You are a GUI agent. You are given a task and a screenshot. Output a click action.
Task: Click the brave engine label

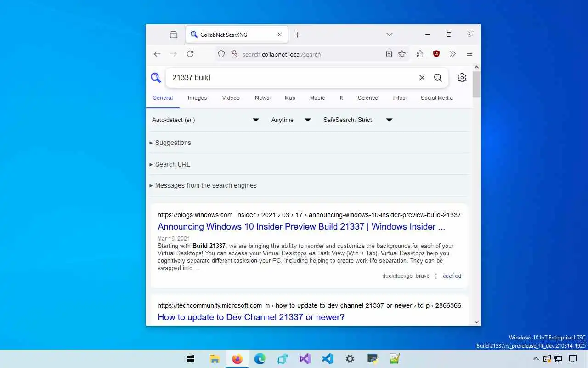tap(423, 276)
